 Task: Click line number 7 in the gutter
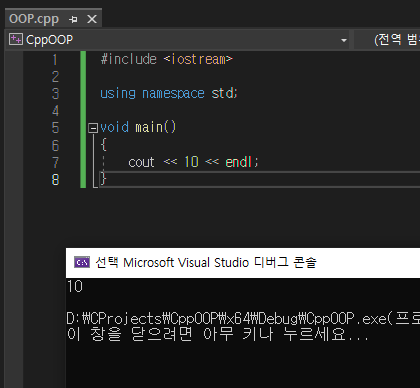[55, 163]
